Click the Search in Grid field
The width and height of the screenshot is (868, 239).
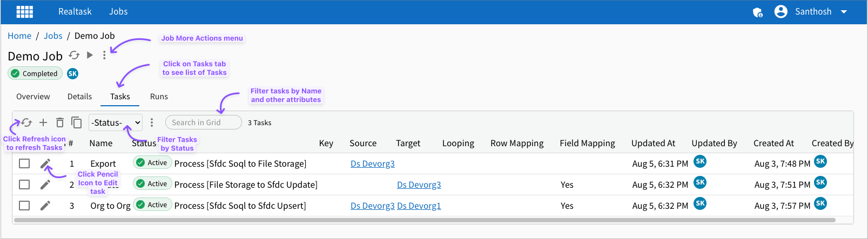[203, 122]
